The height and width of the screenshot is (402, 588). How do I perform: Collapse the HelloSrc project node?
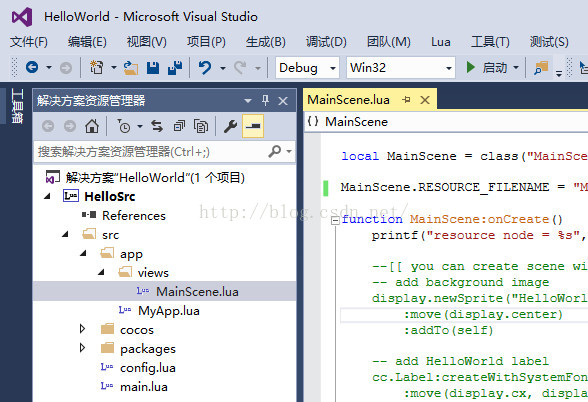coord(47,196)
